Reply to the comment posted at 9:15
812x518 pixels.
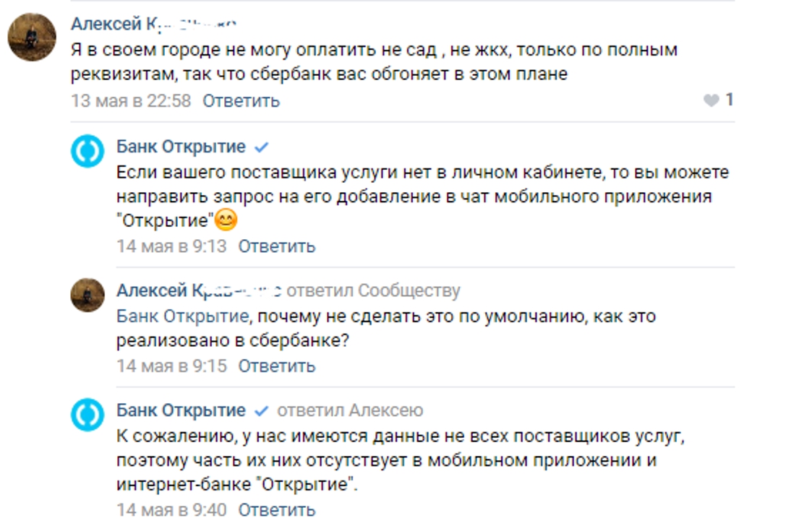[x=277, y=366]
